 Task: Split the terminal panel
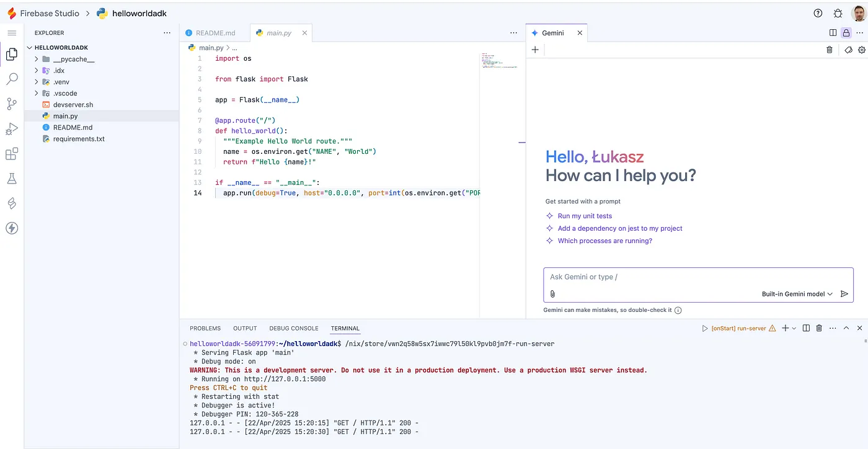tap(806, 327)
